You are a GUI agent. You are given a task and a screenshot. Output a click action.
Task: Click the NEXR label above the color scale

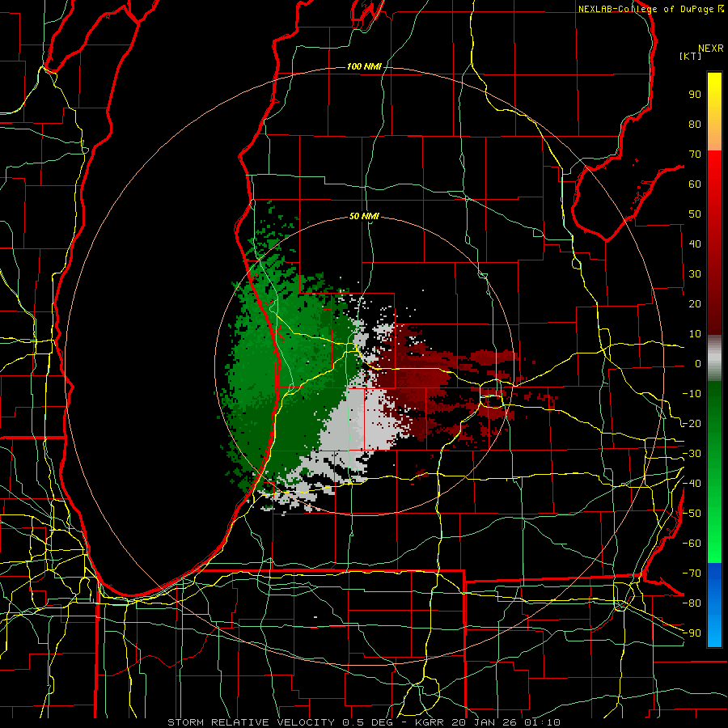point(711,49)
